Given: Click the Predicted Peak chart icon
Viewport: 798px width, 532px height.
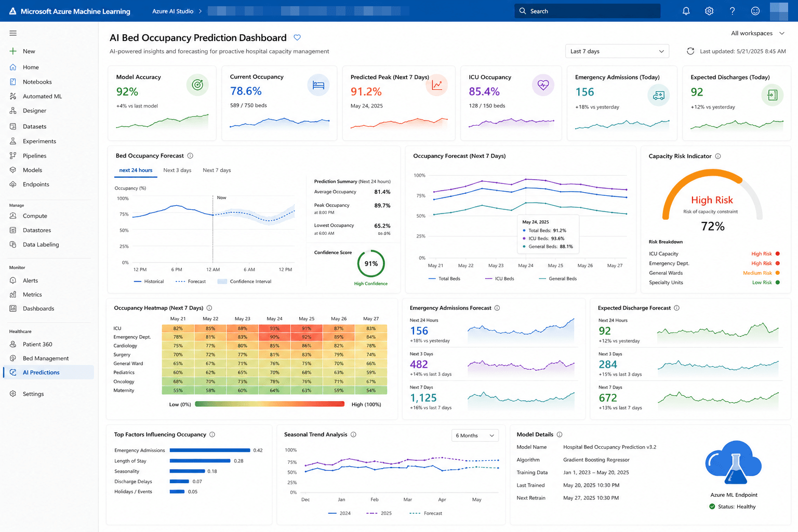Looking at the screenshot, I should pos(436,85).
